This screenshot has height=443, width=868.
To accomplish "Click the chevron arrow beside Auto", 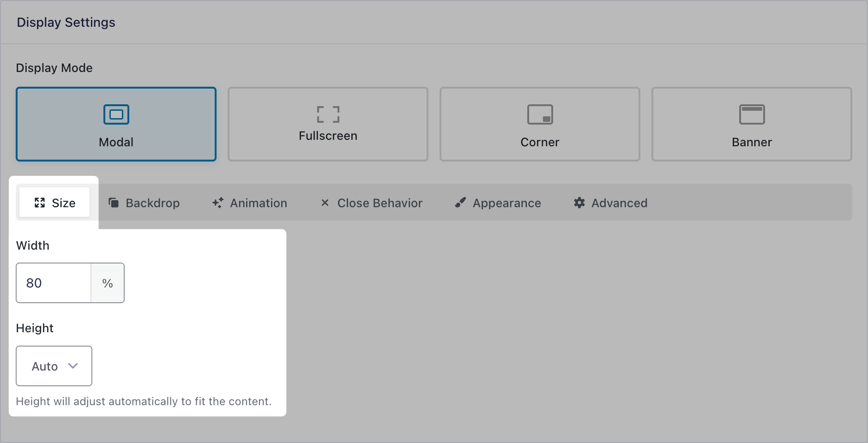I will 73,366.
